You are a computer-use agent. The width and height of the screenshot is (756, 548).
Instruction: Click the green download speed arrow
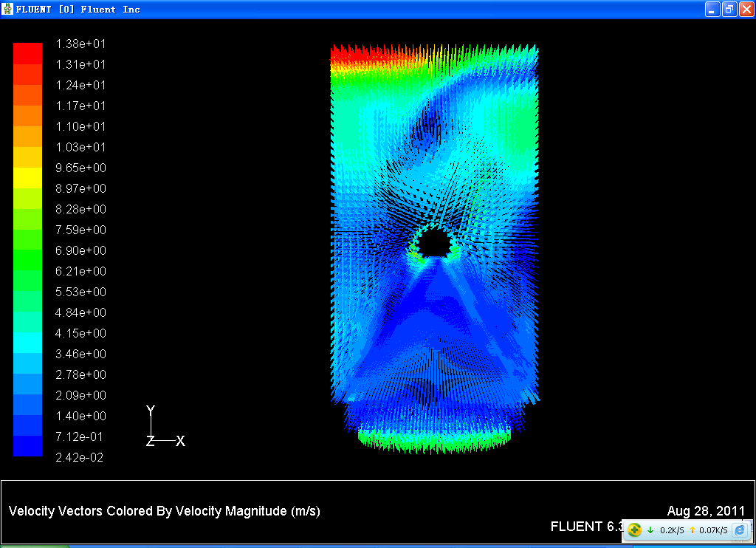point(650,530)
